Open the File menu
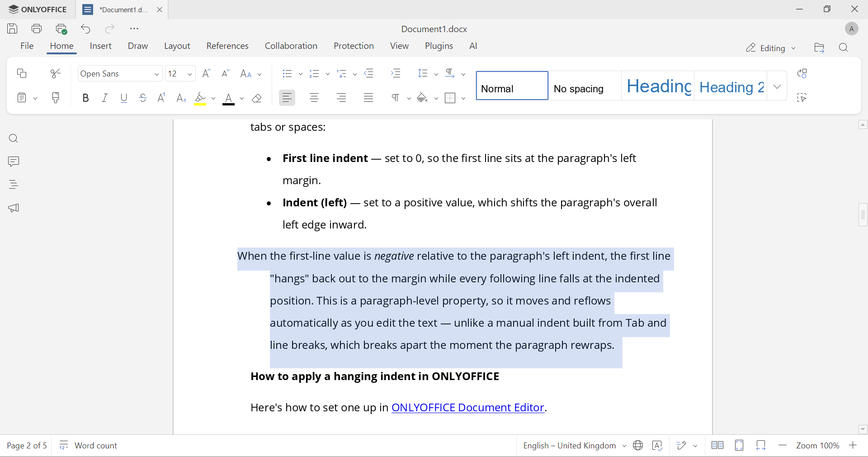 [27, 46]
